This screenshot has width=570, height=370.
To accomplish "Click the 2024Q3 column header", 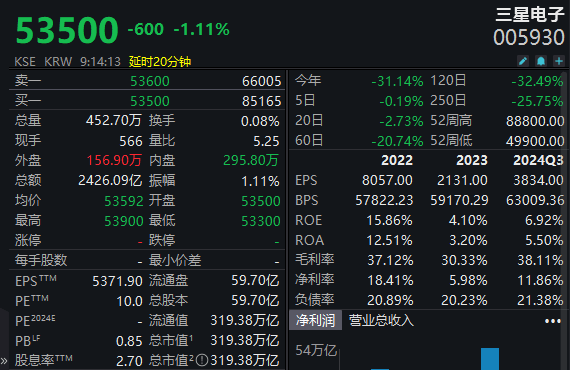I will pos(538,160).
